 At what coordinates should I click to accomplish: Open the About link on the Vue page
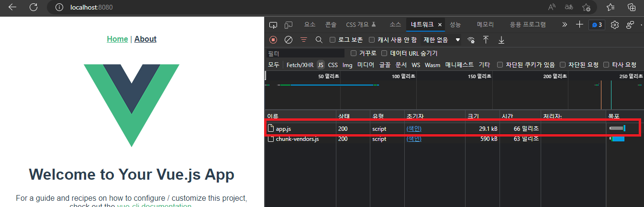pyautogui.click(x=145, y=39)
